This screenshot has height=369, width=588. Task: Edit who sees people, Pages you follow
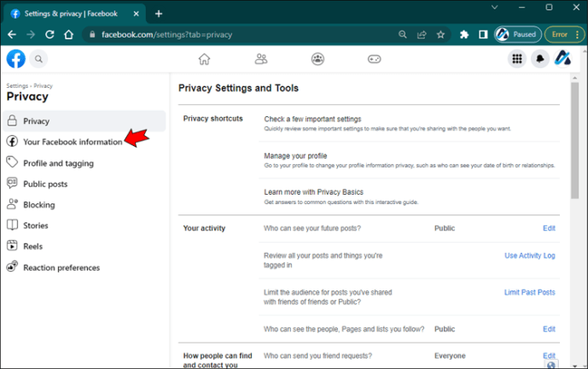(549, 329)
